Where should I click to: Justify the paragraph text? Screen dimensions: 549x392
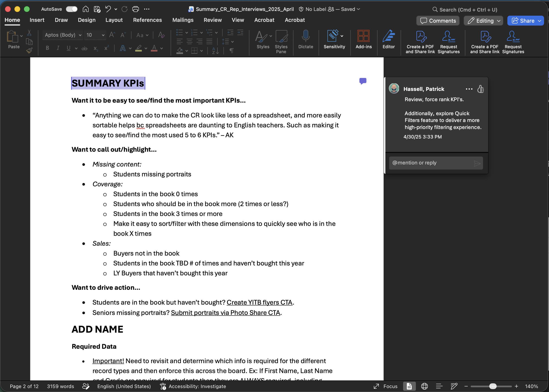tap(209, 42)
